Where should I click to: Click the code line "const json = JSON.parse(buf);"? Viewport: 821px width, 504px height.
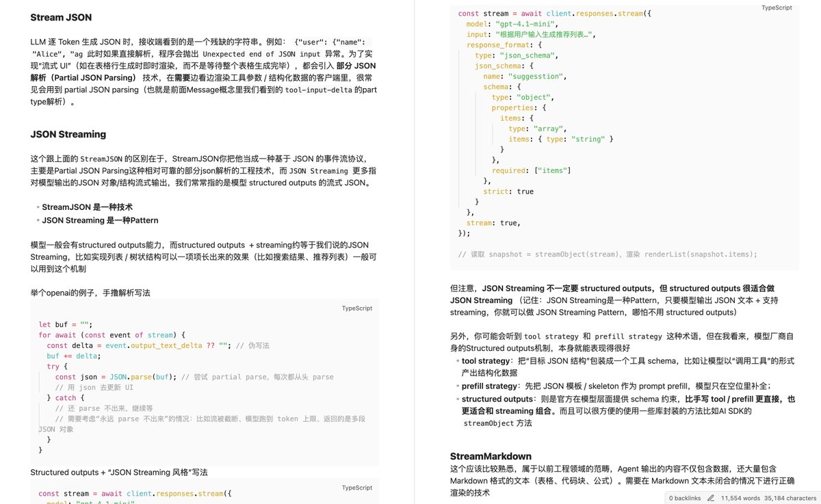click(117, 377)
